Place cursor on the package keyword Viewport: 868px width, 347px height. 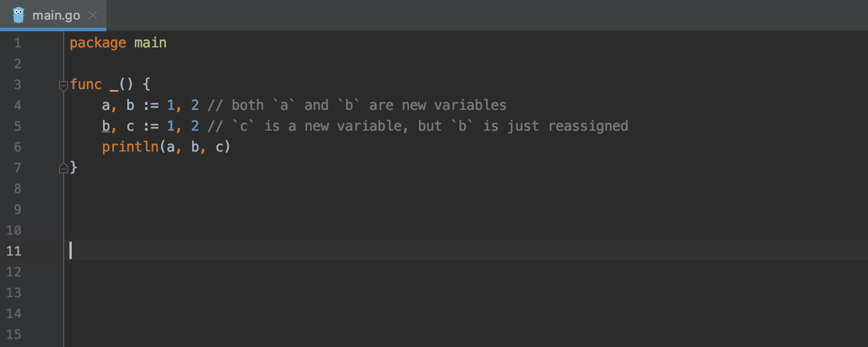point(98,43)
